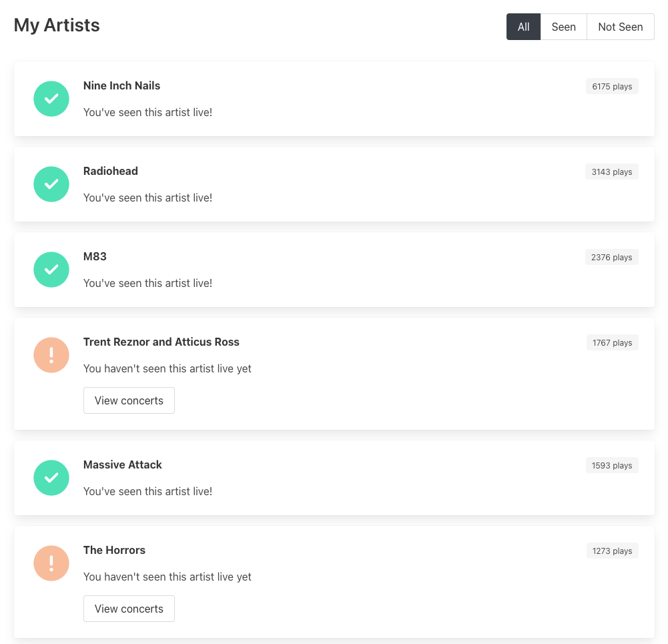Open the Radiohead artist name
The height and width of the screenshot is (644, 668).
click(110, 171)
